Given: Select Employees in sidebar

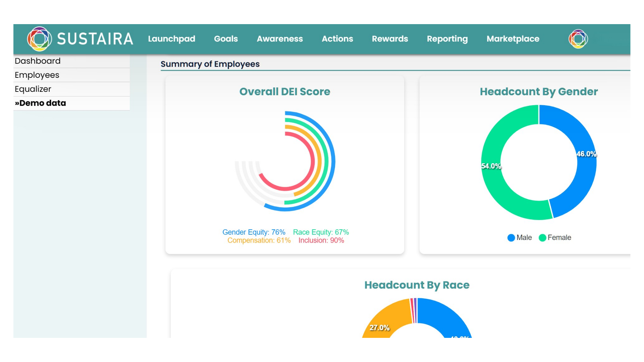Looking at the screenshot, I should click(37, 75).
